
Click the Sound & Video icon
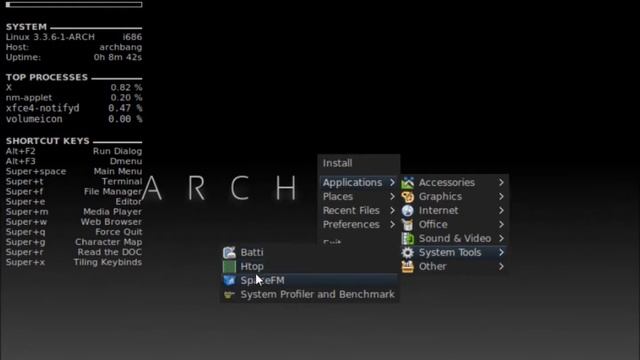tap(407, 238)
